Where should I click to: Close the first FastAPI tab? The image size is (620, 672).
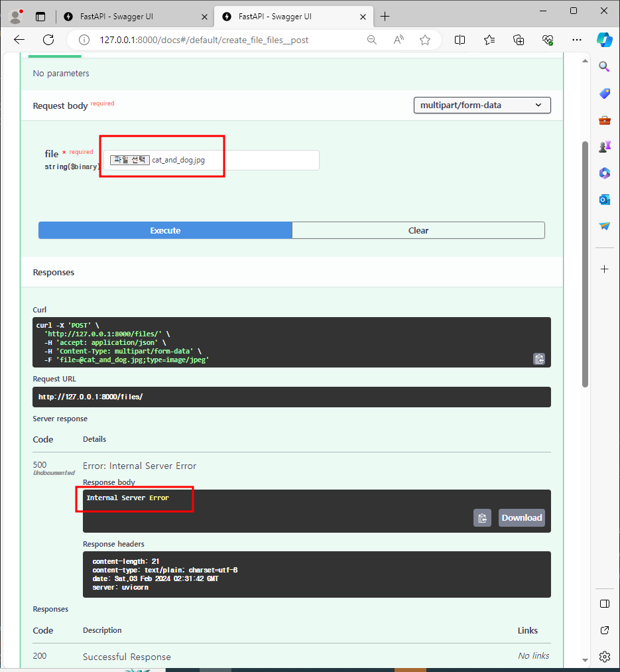pos(204,17)
